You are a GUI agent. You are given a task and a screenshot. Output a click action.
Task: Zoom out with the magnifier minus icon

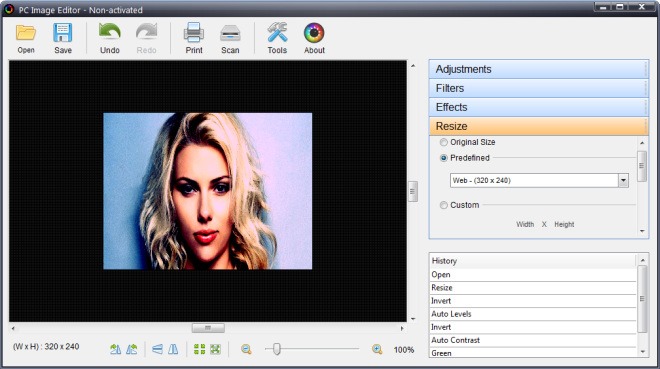click(x=246, y=349)
